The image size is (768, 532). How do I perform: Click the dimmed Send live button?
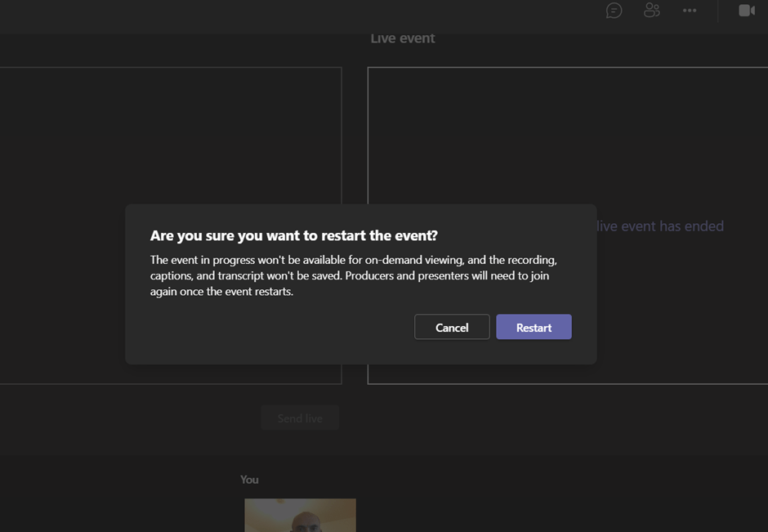click(x=300, y=418)
